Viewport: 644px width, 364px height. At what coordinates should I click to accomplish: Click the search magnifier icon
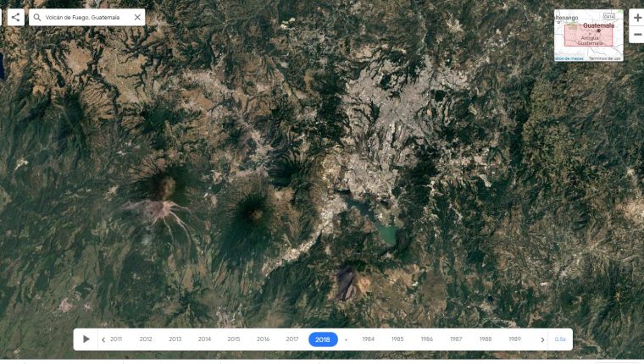pyautogui.click(x=37, y=17)
